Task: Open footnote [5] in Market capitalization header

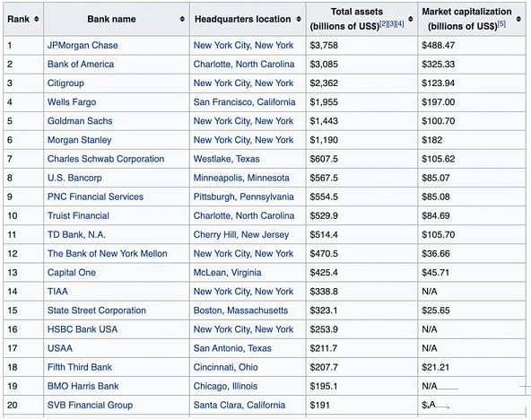Action: tap(501, 23)
